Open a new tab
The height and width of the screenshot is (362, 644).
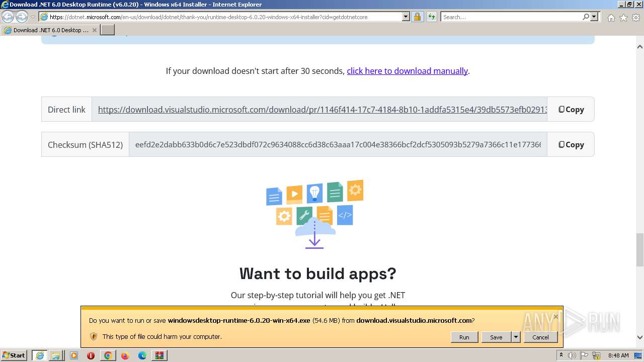[x=108, y=30]
